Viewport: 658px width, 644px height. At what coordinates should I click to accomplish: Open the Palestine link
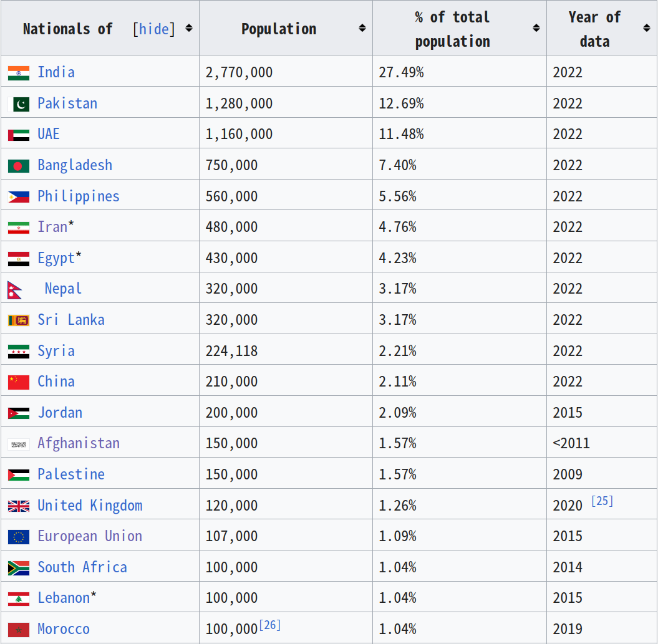coord(71,474)
